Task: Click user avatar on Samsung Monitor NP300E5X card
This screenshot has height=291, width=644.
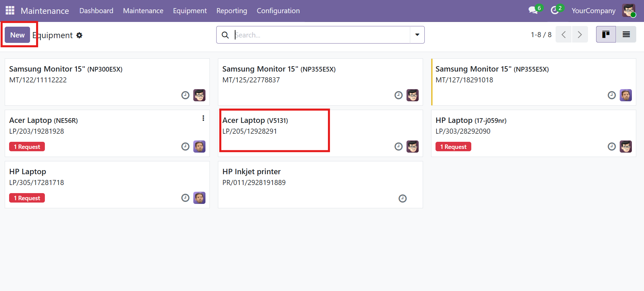Action: (199, 95)
